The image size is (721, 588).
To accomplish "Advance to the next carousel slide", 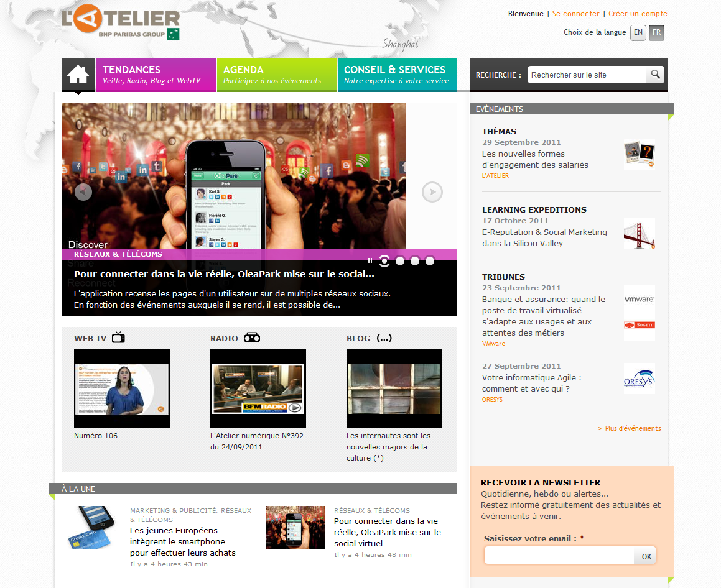I will [432, 192].
